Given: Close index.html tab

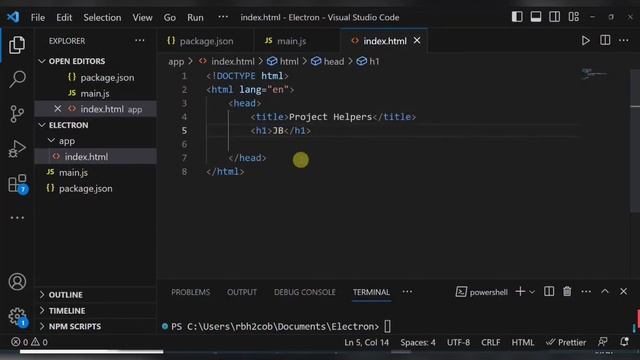Looking at the screenshot, I should point(417,40).
